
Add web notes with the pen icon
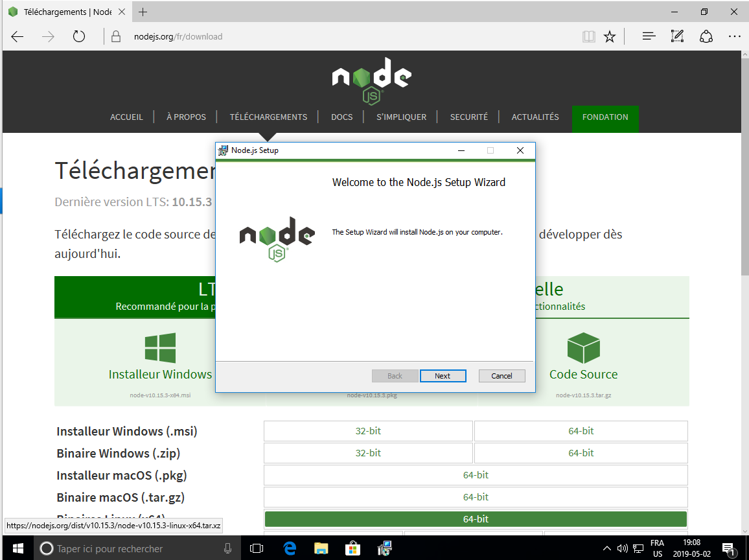[x=677, y=36]
